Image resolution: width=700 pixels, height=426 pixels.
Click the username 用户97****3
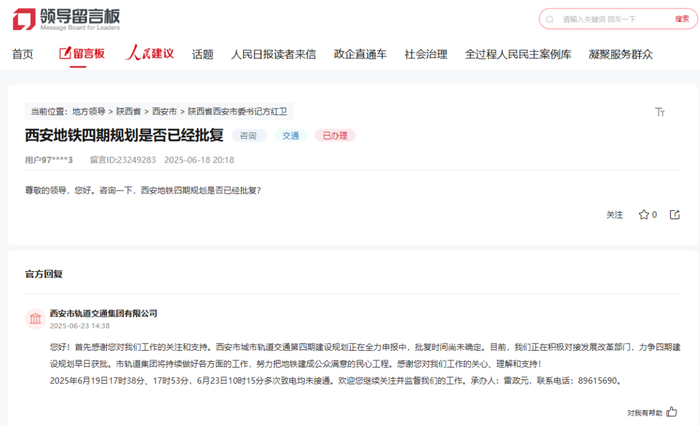[49, 160]
